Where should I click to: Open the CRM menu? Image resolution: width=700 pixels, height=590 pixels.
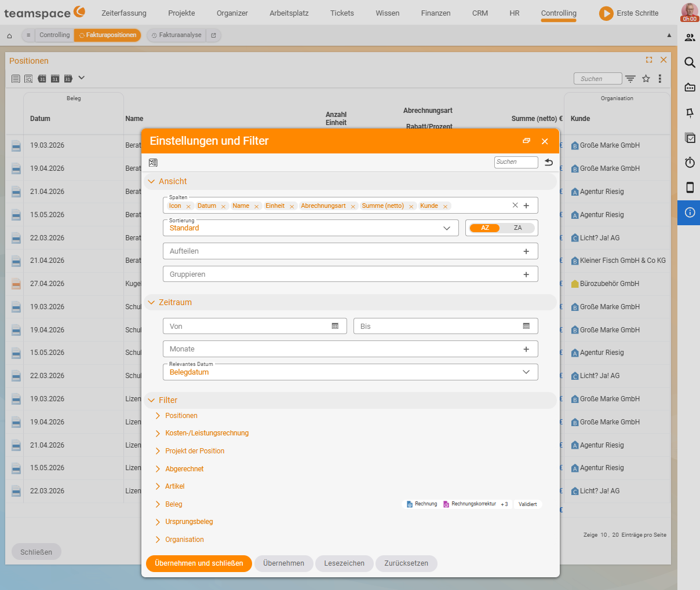[480, 13]
